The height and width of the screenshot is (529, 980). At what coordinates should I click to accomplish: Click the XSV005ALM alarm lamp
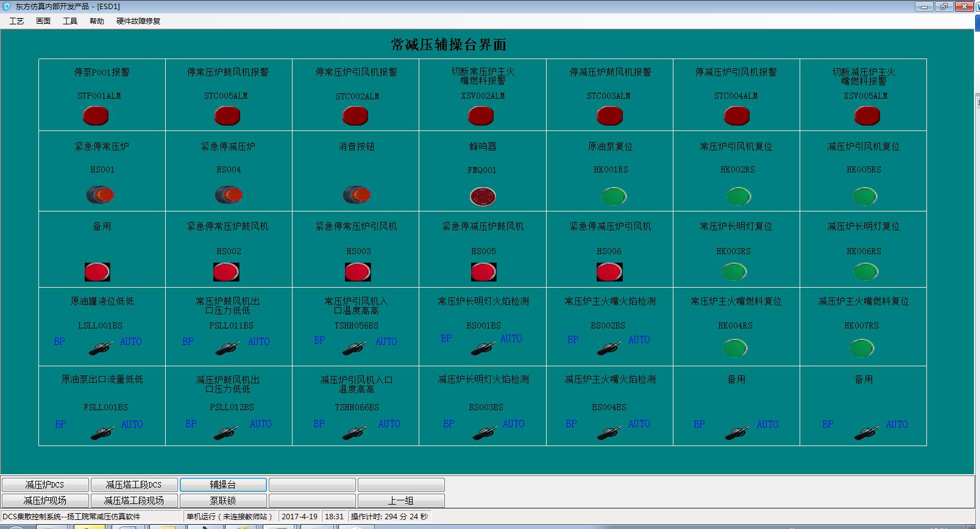click(x=867, y=115)
